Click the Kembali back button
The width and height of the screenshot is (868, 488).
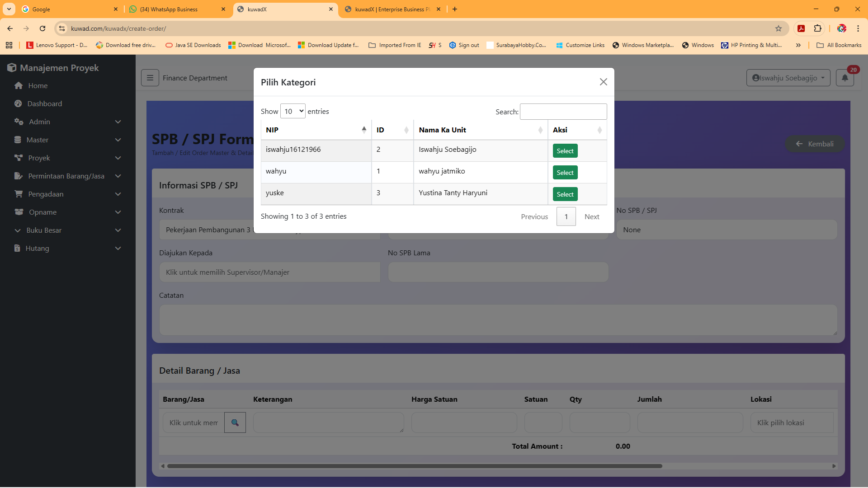(x=815, y=144)
